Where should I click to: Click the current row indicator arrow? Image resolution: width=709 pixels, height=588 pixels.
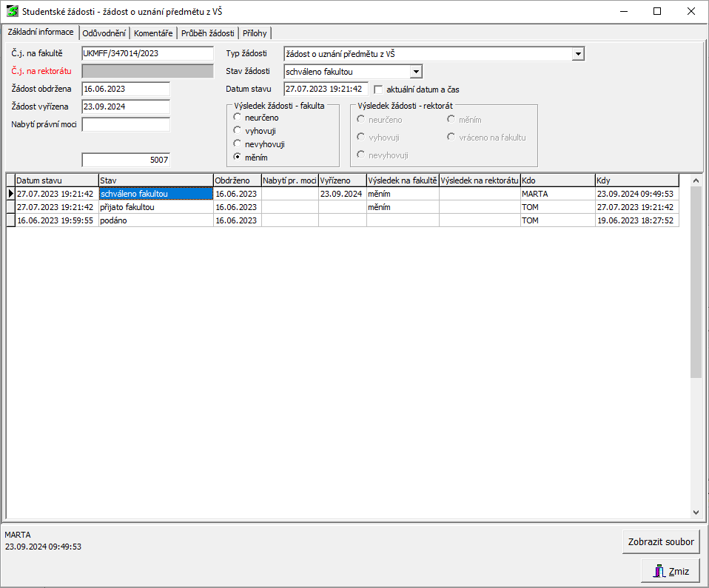[10, 194]
